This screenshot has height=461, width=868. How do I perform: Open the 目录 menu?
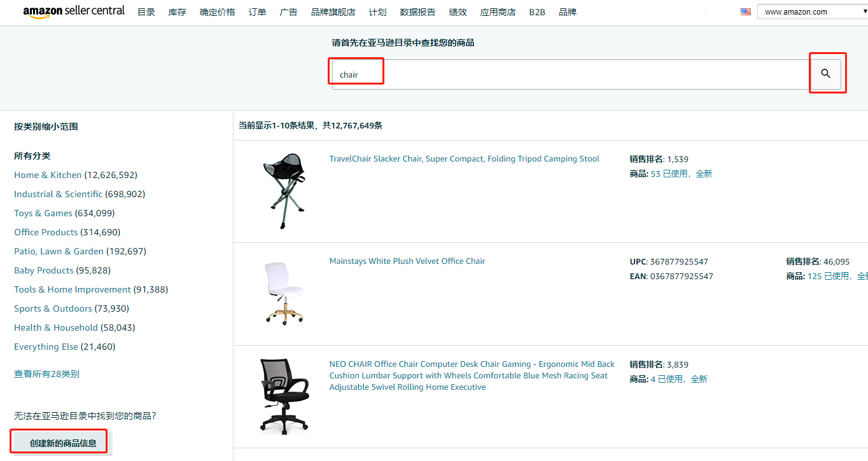[146, 12]
